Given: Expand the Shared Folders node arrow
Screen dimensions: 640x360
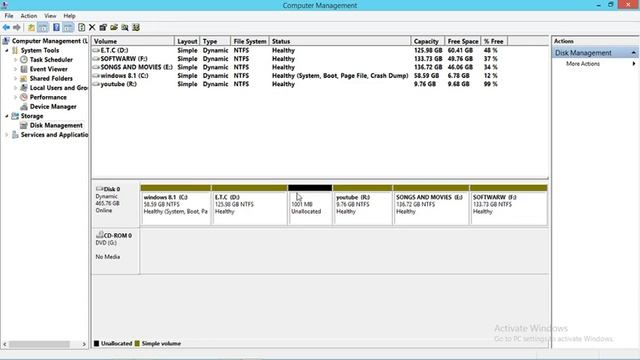Looking at the screenshot, I should pyautogui.click(x=16, y=78).
